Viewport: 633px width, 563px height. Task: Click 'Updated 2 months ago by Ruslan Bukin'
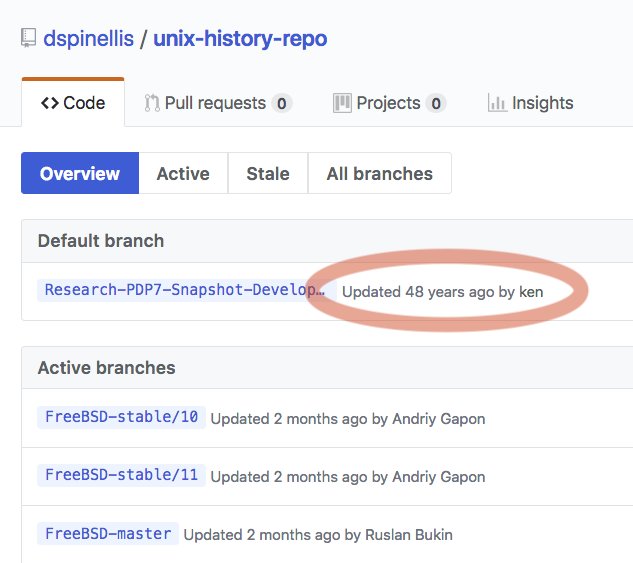318,535
